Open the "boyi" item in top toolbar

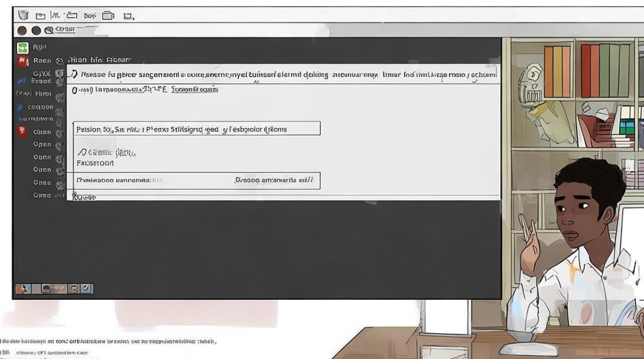pos(90,16)
